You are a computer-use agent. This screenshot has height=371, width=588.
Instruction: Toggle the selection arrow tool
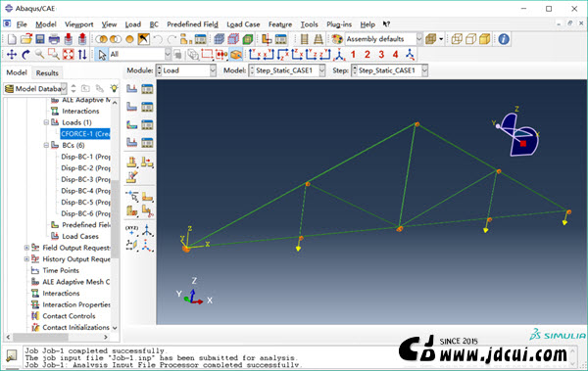click(x=102, y=55)
